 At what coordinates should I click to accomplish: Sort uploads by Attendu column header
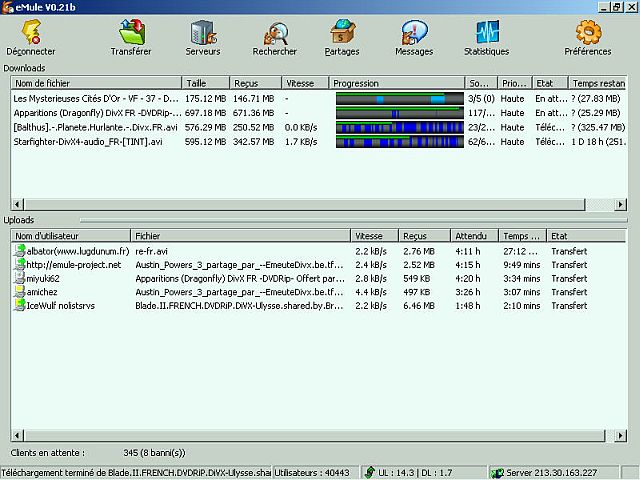[x=473, y=236]
